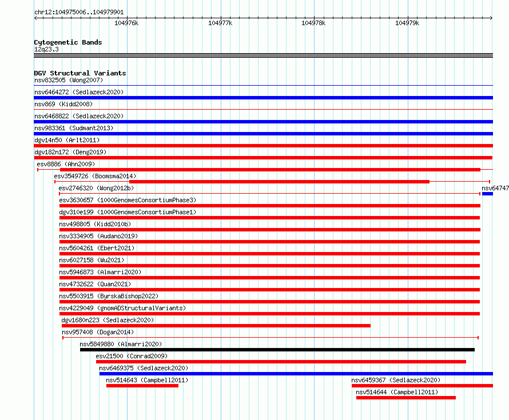Click nsv514643 (Campbell2011) label
This screenshot has width=509, height=420.
pos(147,380)
